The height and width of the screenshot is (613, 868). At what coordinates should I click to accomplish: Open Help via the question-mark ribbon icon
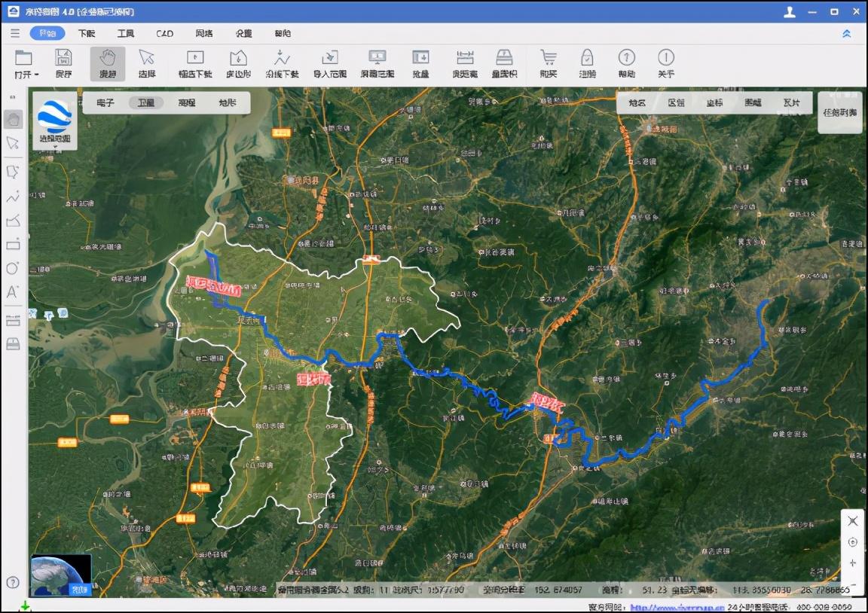point(627,57)
